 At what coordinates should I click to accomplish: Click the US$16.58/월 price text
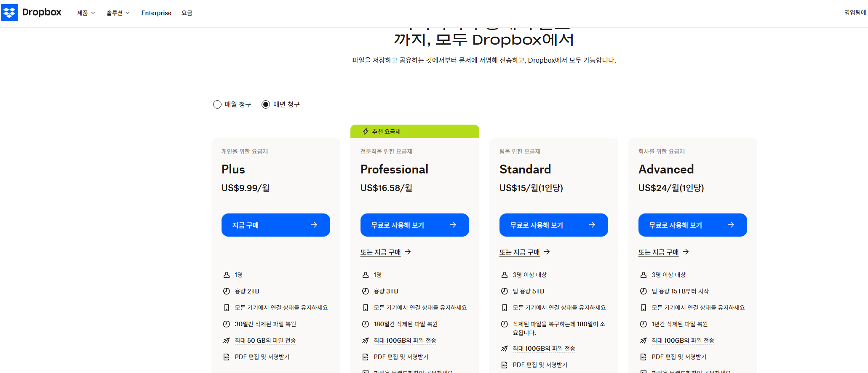tap(386, 188)
